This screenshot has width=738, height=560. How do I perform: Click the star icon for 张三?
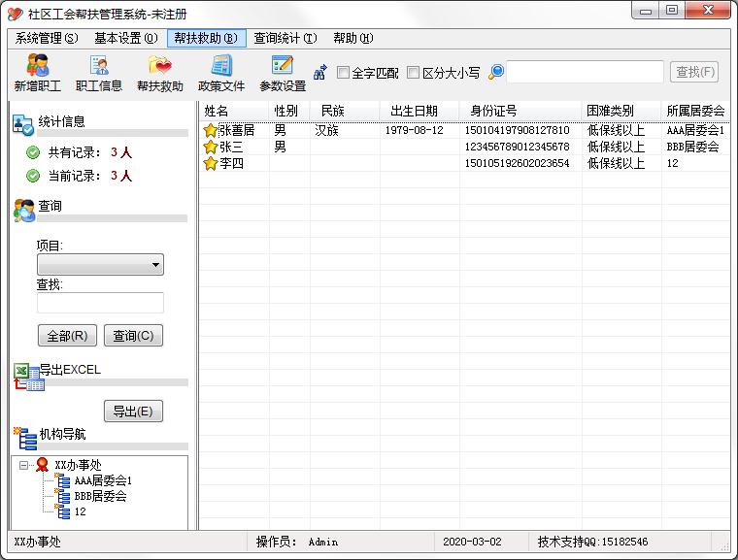coord(210,147)
